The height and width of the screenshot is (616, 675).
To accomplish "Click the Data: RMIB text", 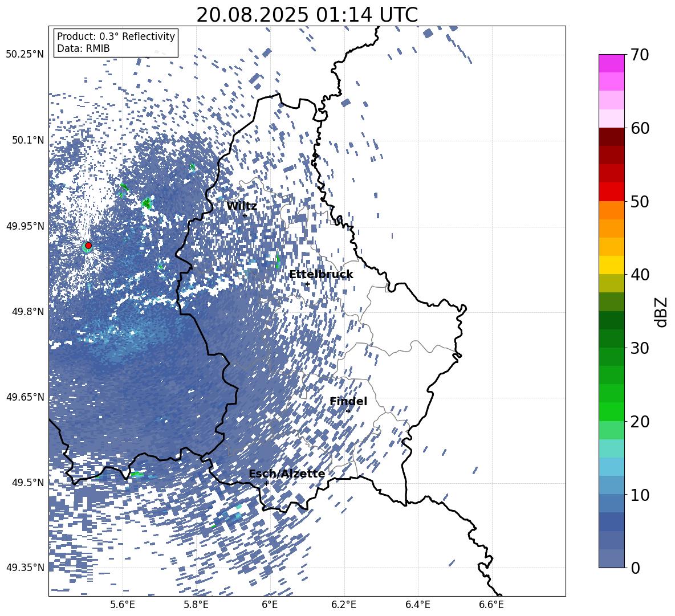I will [x=83, y=48].
